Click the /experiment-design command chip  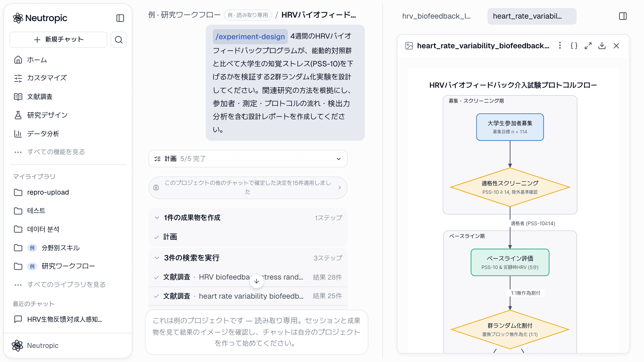pyautogui.click(x=250, y=37)
